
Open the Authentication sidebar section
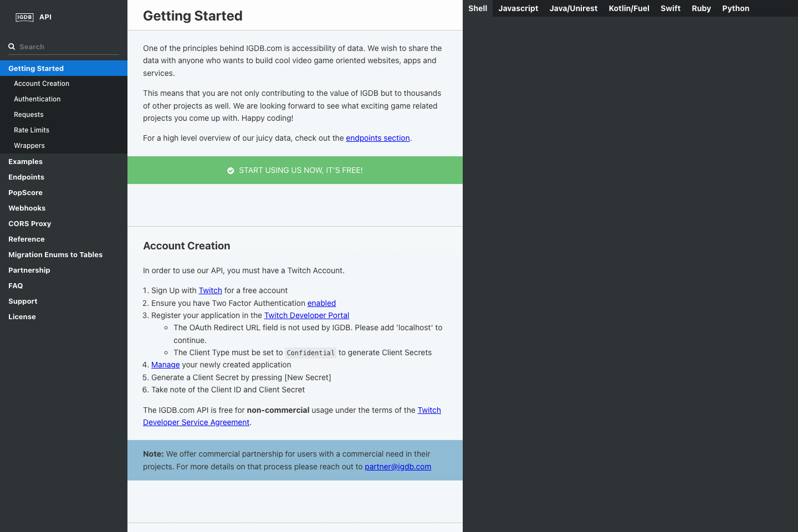pyautogui.click(x=37, y=99)
